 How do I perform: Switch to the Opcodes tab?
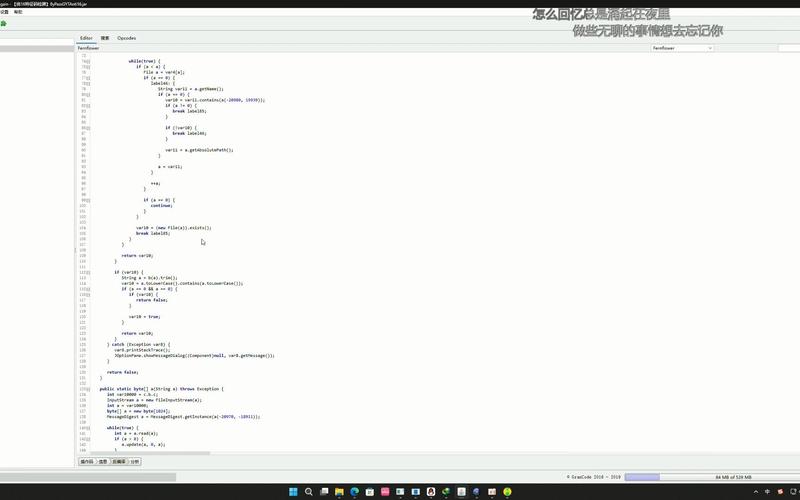126,38
